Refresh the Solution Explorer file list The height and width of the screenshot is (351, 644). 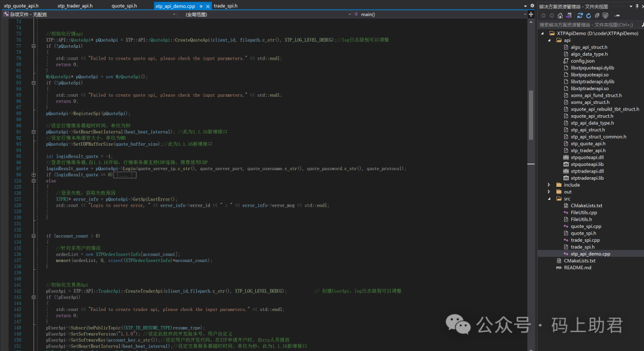[589, 16]
